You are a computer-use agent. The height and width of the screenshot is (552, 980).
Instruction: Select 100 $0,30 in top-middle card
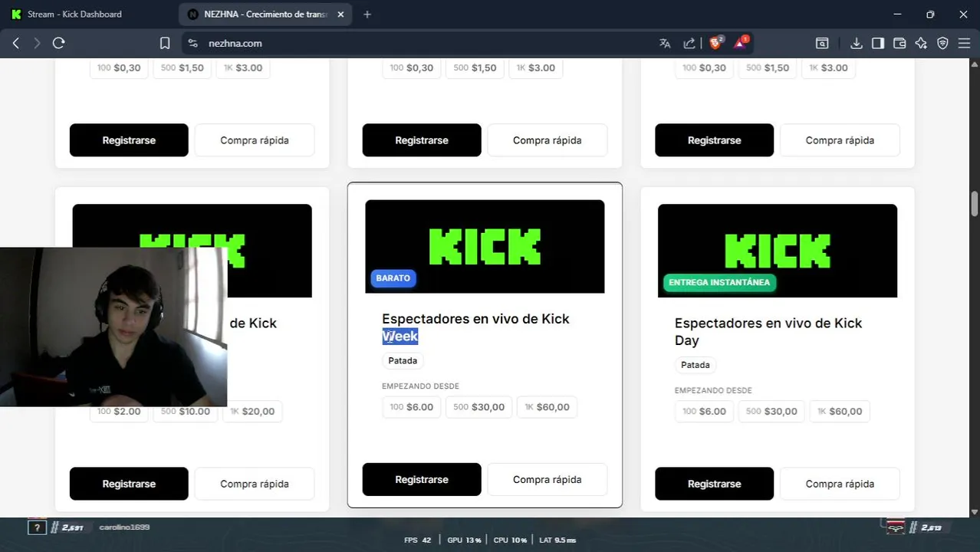[411, 67]
